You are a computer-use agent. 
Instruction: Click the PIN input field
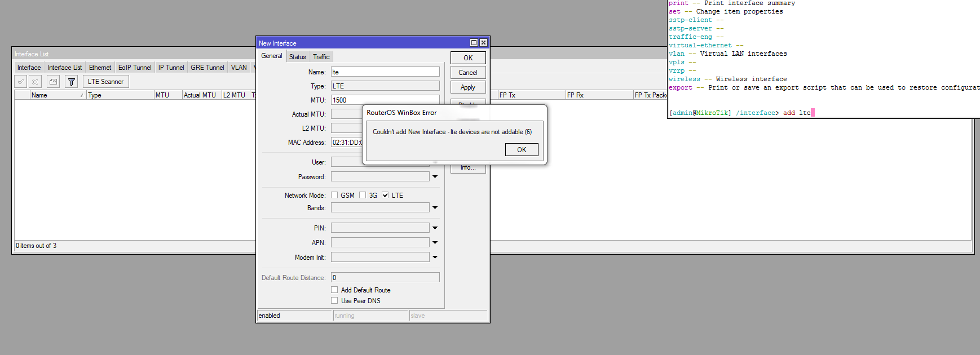tap(380, 228)
